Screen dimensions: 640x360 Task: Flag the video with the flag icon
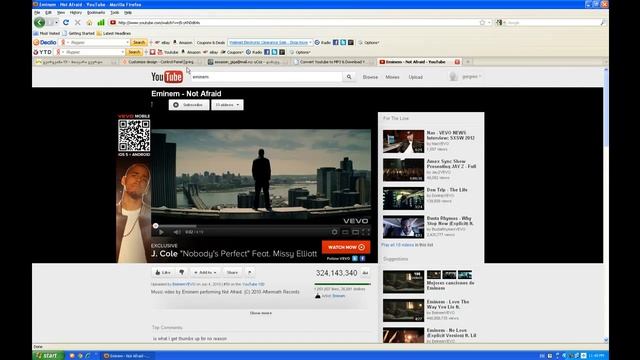[250, 272]
